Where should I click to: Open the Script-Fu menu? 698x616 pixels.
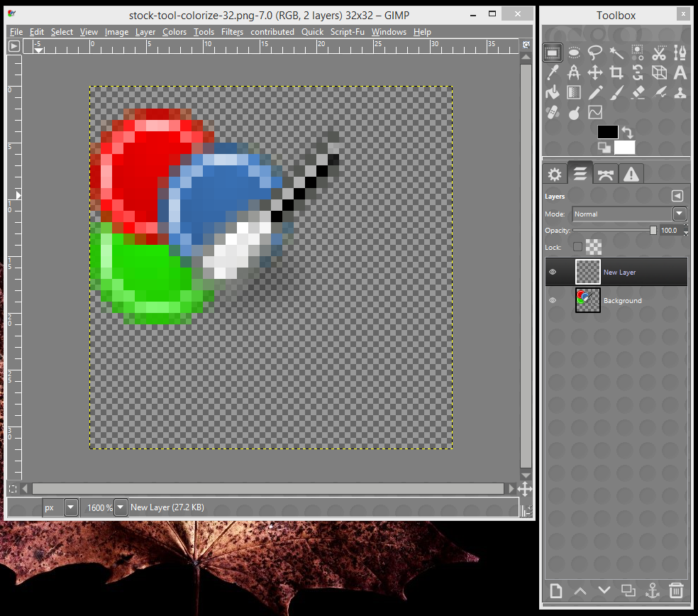pyautogui.click(x=347, y=32)
